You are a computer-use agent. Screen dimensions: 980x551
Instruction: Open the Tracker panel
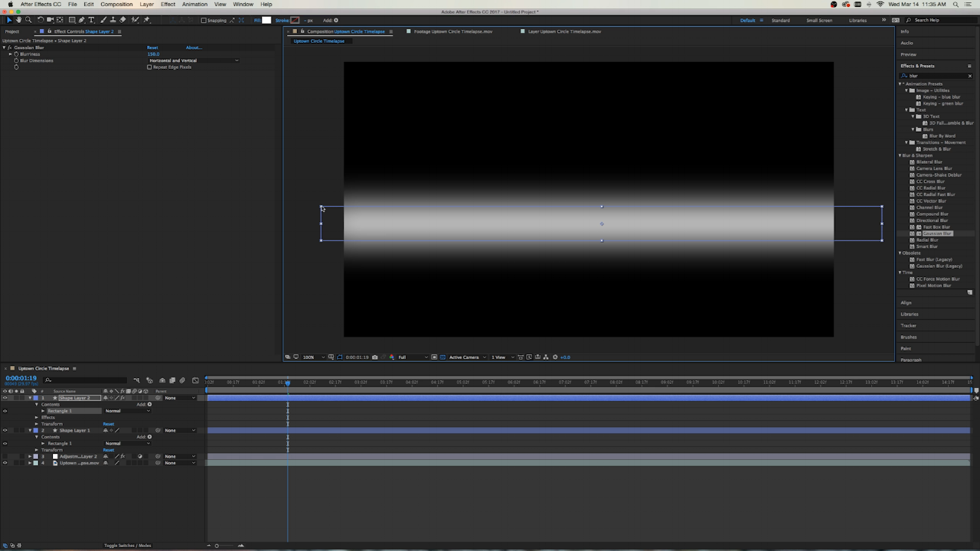(908, 325)
